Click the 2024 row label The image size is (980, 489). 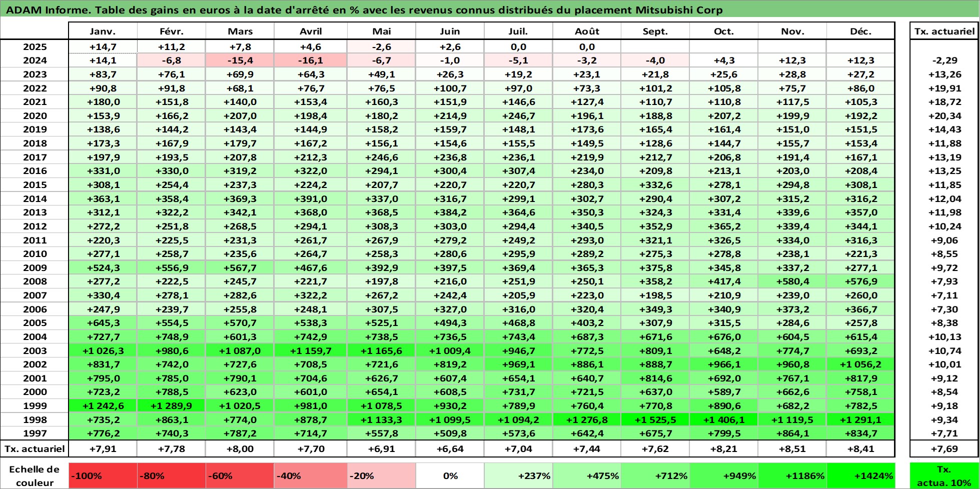[35, 60]
